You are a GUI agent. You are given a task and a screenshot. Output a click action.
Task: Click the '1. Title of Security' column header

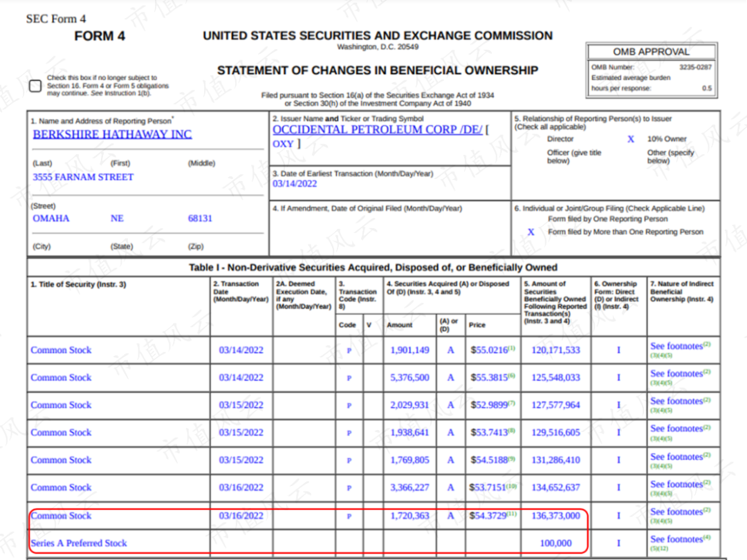tap(78, 284)
